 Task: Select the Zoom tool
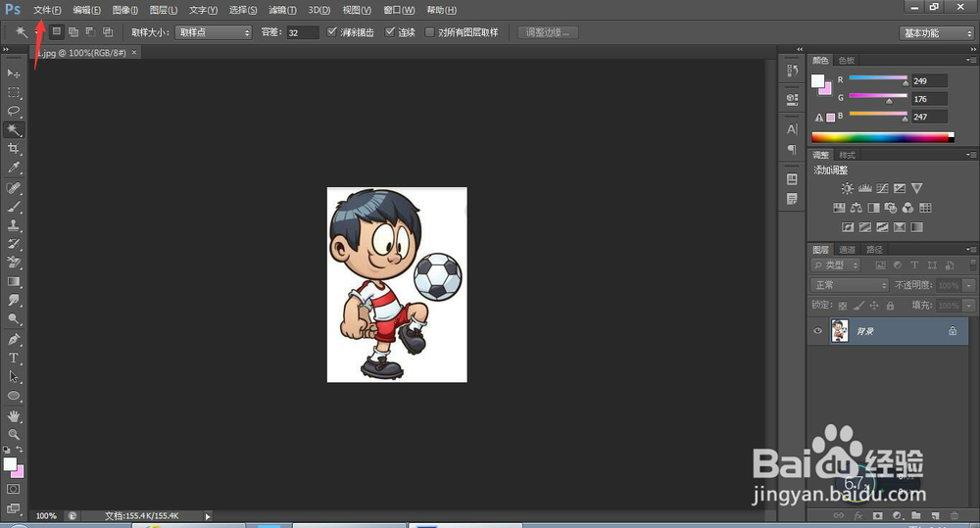13,434
